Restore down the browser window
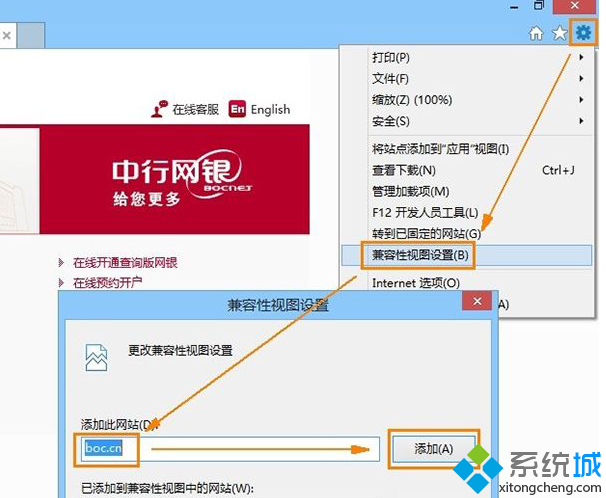606x498 pixels. click(538, 5)
